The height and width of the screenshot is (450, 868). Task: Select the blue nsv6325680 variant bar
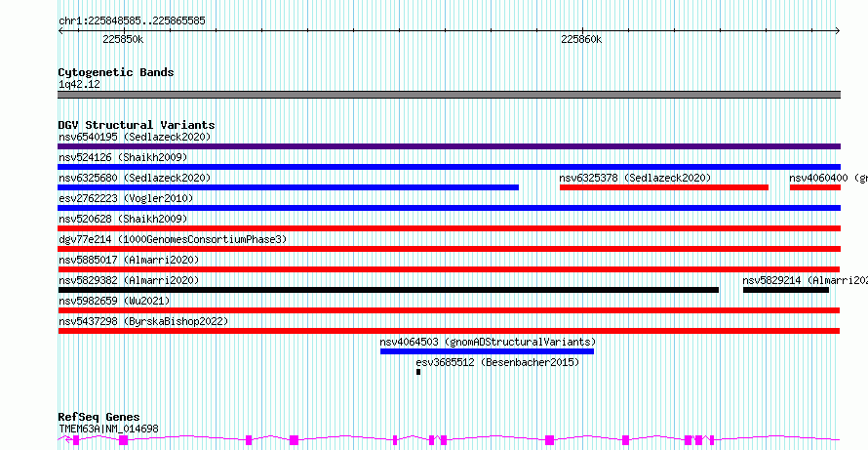point(289,187)
